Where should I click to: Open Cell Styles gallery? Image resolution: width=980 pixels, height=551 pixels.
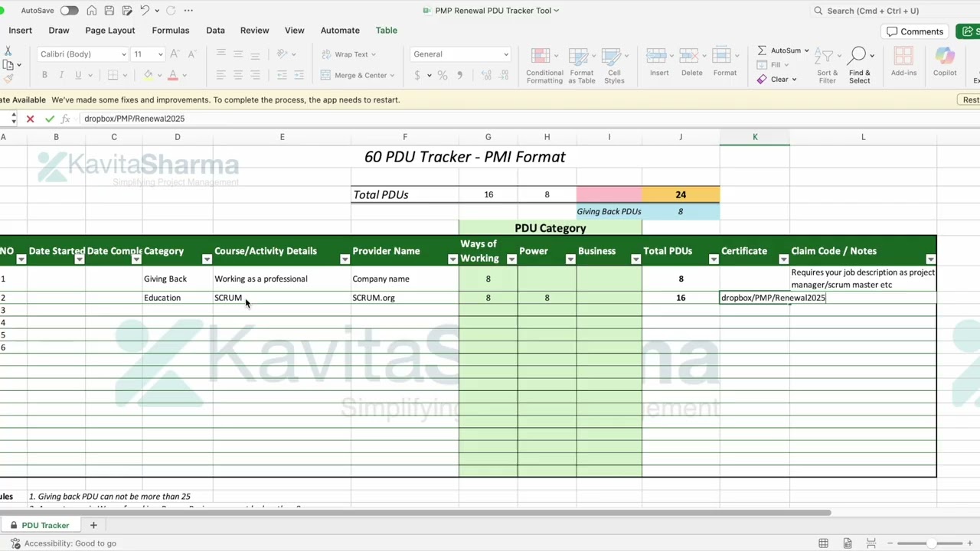[614, 65]
